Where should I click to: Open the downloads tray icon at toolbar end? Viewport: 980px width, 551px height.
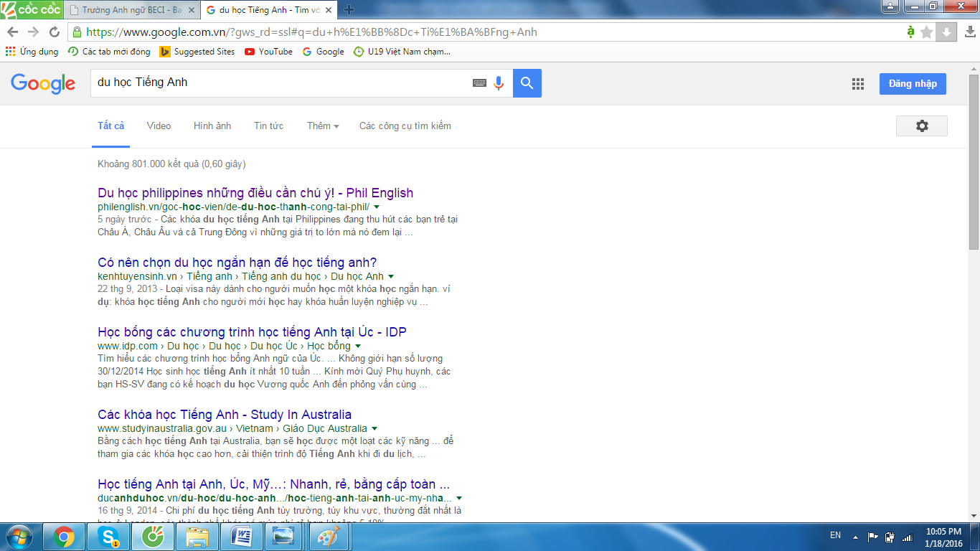969,32
